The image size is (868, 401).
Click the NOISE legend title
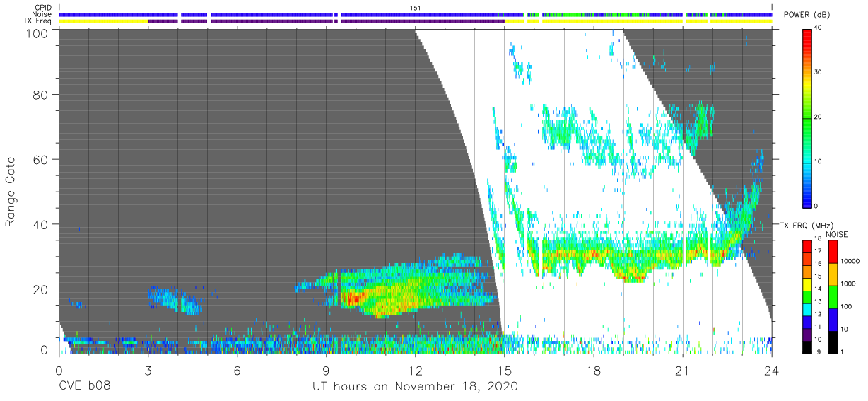click(x=837, y=234)
